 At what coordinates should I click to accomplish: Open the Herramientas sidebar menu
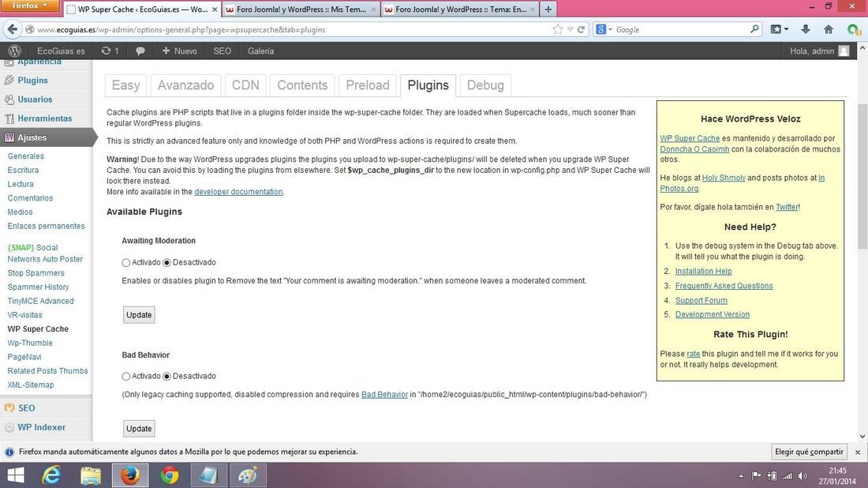(x=45, y=118)
